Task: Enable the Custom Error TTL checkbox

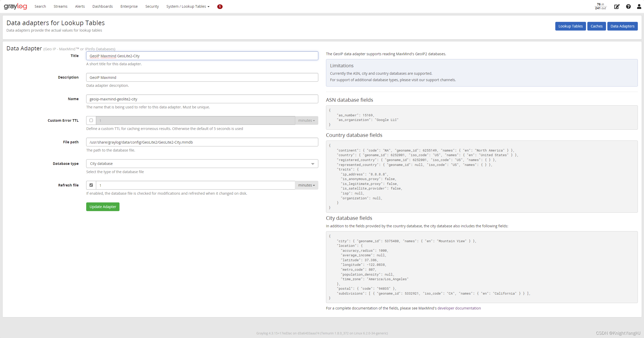Action: tap(91, 120)
